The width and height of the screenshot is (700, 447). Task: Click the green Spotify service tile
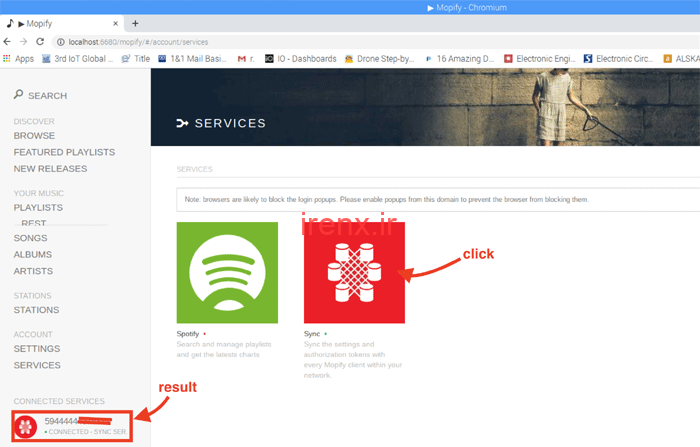coord(226,272)
